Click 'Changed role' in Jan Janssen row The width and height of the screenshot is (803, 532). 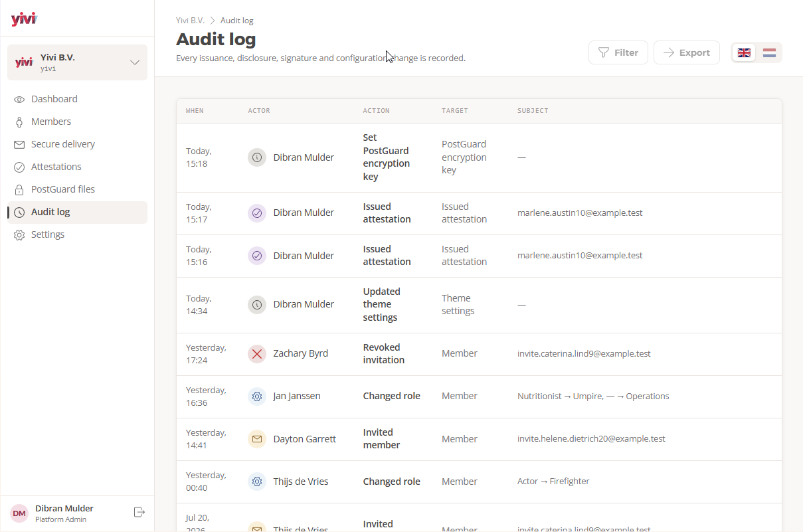tap(391, 396)
